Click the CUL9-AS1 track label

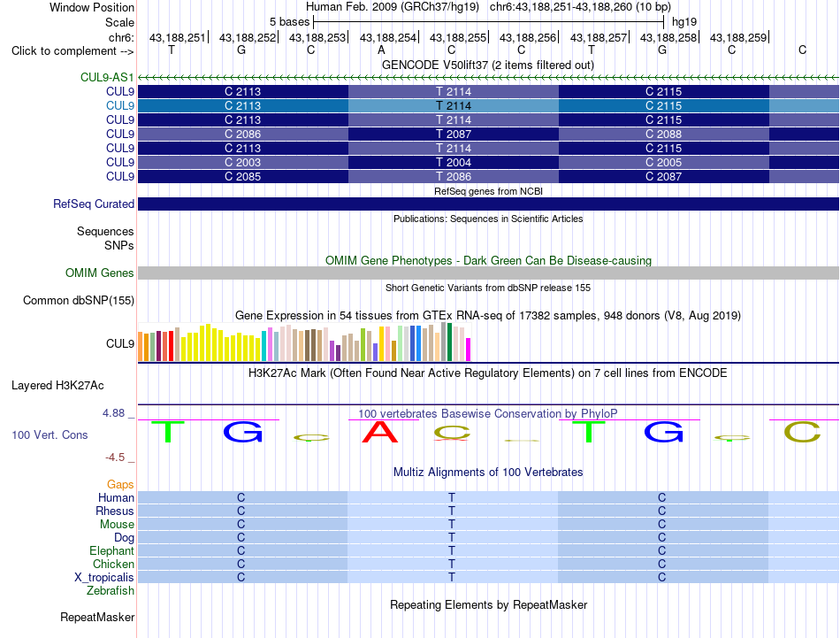click(x=107, y=77)
